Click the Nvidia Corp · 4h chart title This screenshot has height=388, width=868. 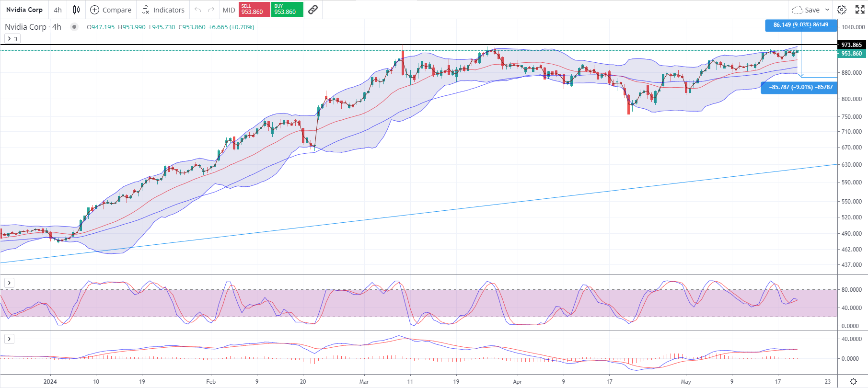pos(33,27)
